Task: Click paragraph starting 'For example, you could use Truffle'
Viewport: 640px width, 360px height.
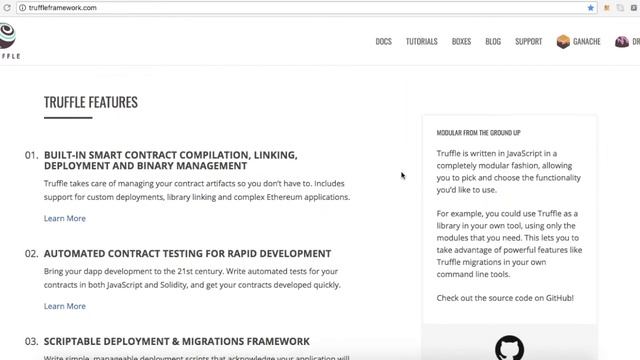Action: 509,244
